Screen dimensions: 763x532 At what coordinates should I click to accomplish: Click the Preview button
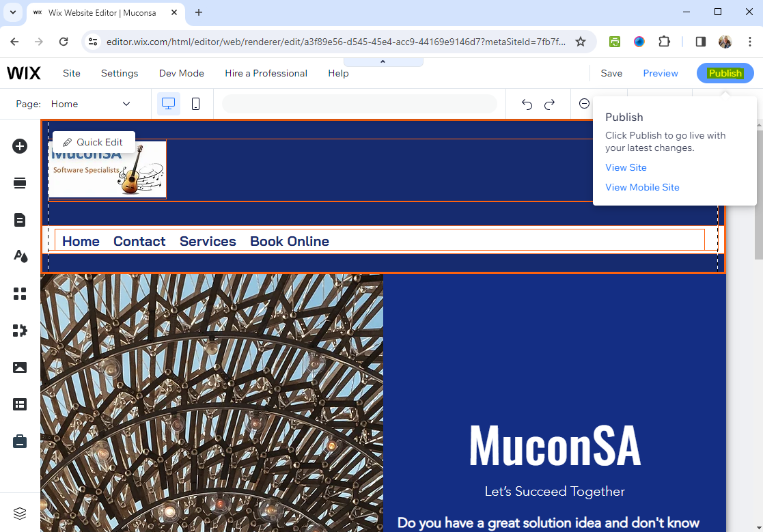[661, 74]
